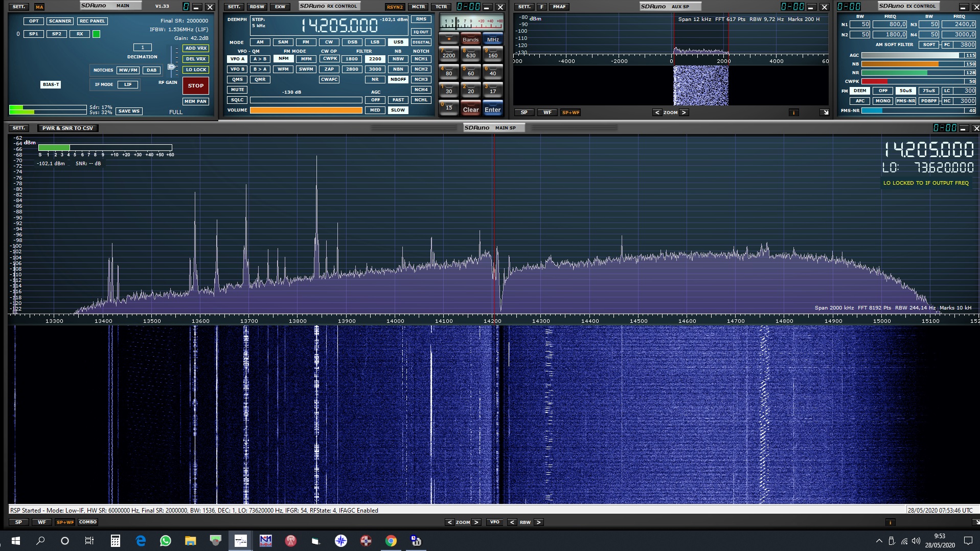Toggle the BIAS-T option
980x551 pixels.
click(x=51, y=84)
